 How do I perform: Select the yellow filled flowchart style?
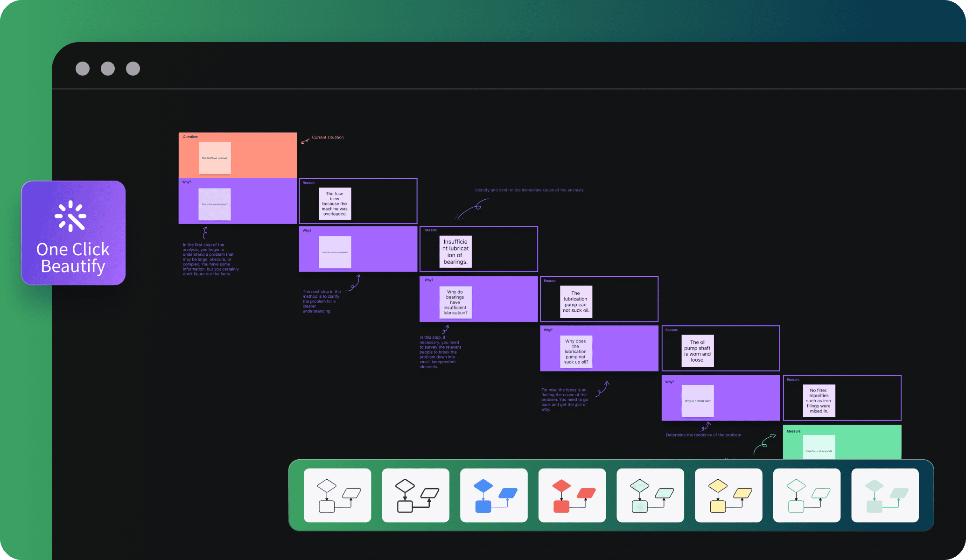(x=728, y=495)
